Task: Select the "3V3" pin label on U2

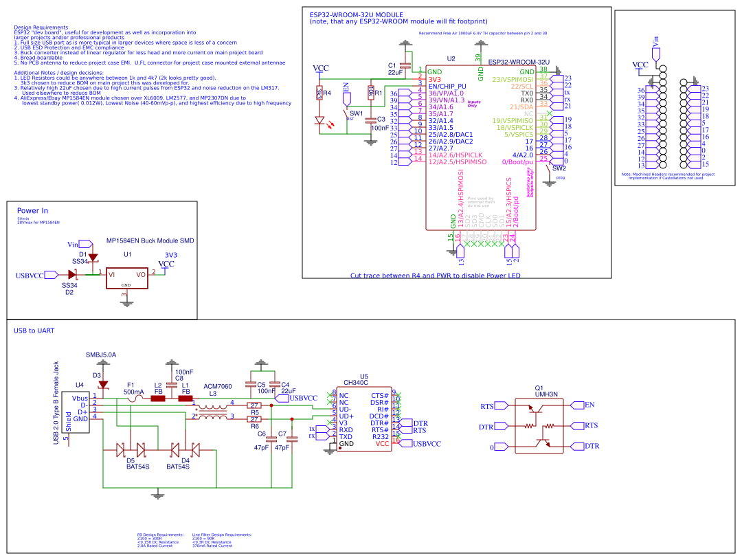Action: (434, 80)
